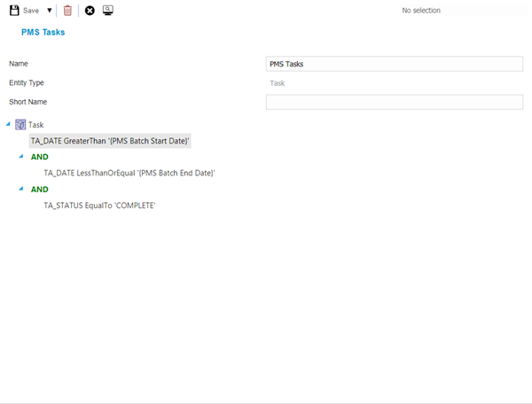The width and height of the screenshot is (532, 404).
Task: Click the monitor preview icon
Action: pyautogui.click(x=107, y=11)
